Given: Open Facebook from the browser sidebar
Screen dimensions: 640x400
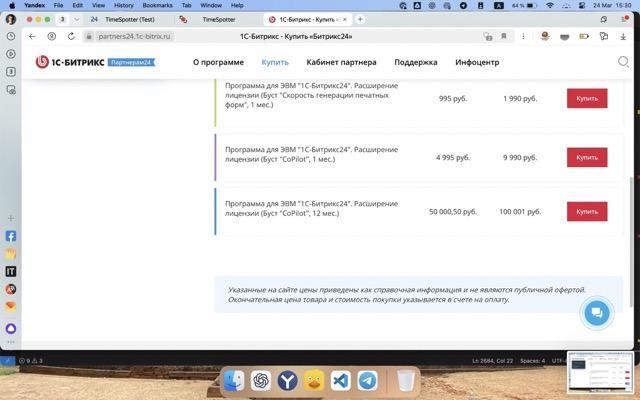Looking at the screenshot, I should [x=11, y=237].
